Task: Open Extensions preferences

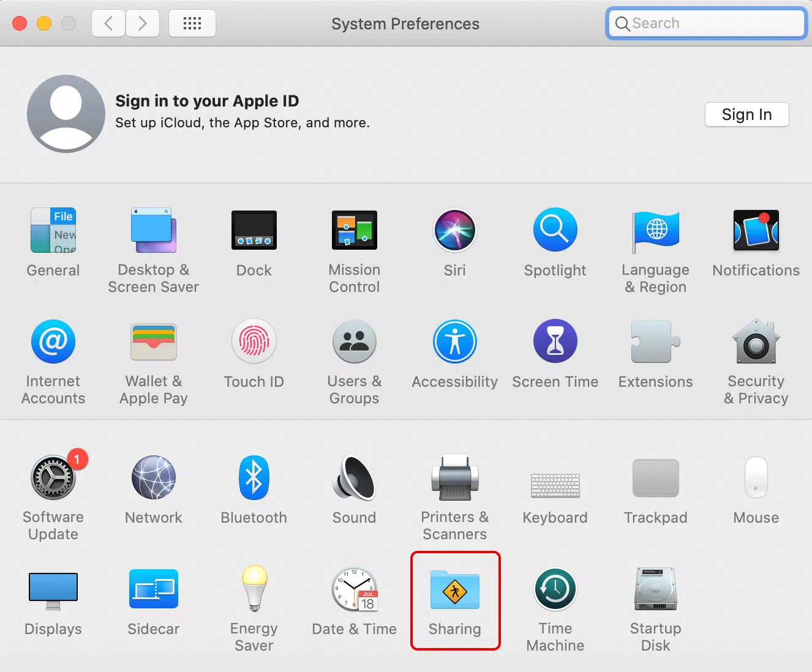Action: (x=656, y=342)
